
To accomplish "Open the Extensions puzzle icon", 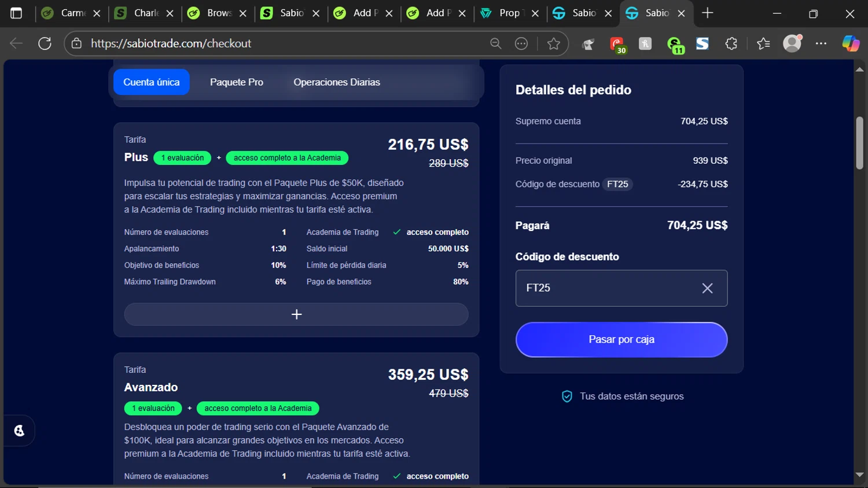I will click(731, 43).
